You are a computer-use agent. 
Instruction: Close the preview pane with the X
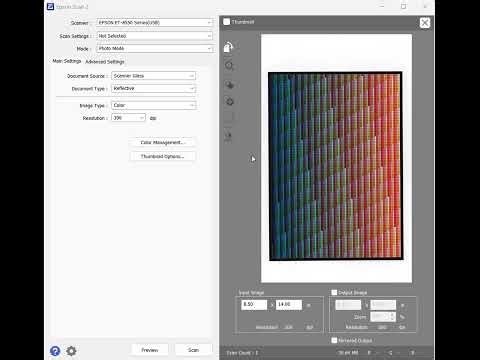(x=425, y=23)
